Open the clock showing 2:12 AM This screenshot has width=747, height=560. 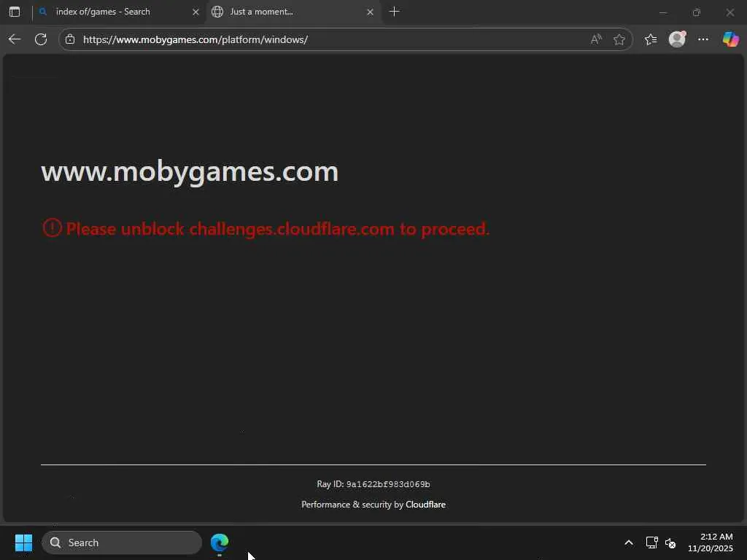[711, 542]
